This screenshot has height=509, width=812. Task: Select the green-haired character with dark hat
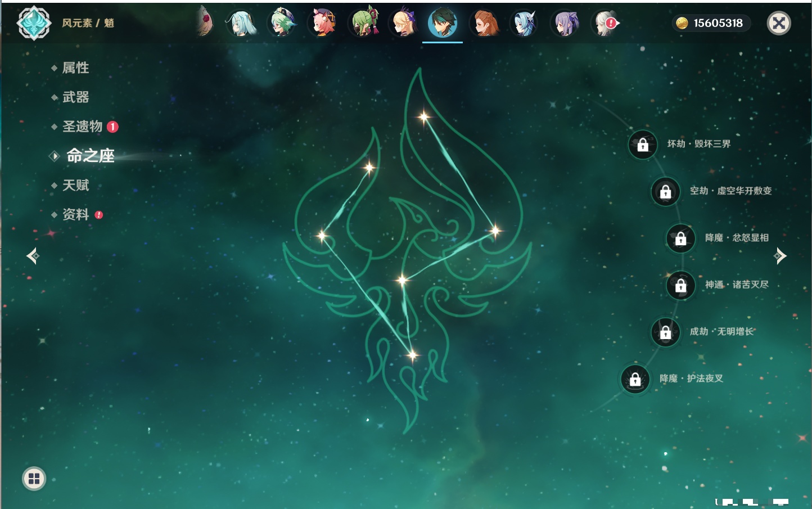tap(282, 23)
